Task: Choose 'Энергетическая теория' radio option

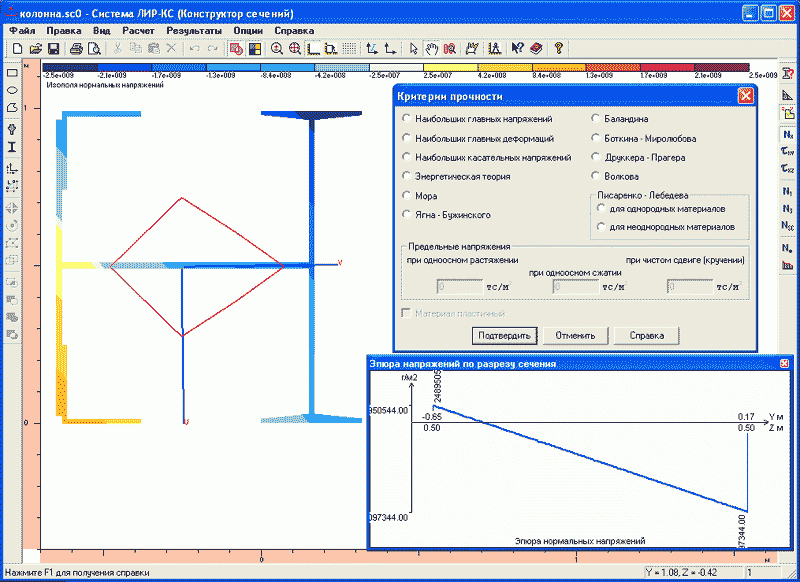Action: pyautogui.click(x=405, y=176)
